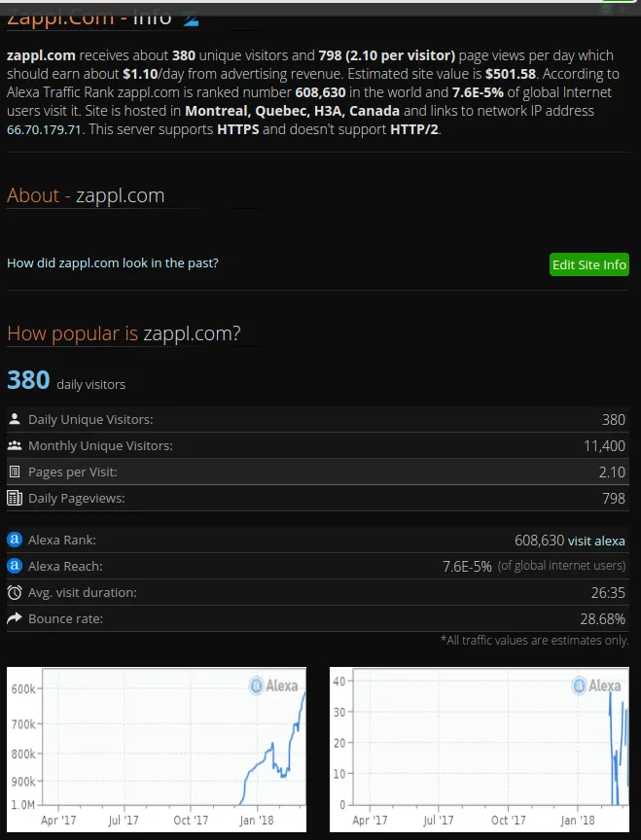The width and height of the screenshot is (641, 840).
Task: Select the 'Bounce rate:' label
Action: coord(65,618)
